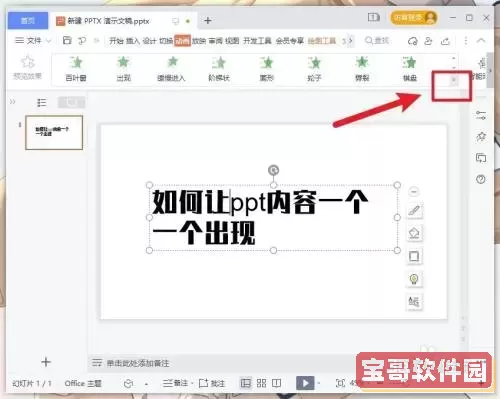Switch to outline view in slide panel
This screenshot has width=500, height=399.
(42, 103)
